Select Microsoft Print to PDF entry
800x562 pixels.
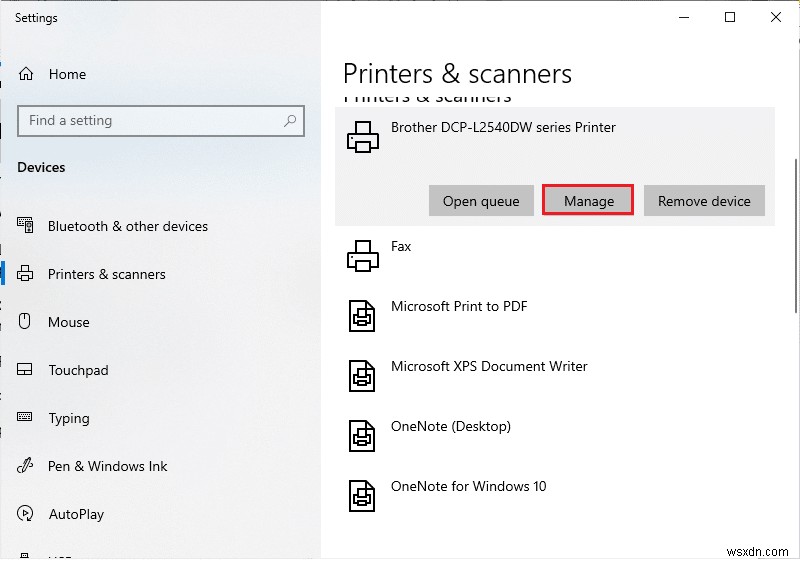point(459,306)
